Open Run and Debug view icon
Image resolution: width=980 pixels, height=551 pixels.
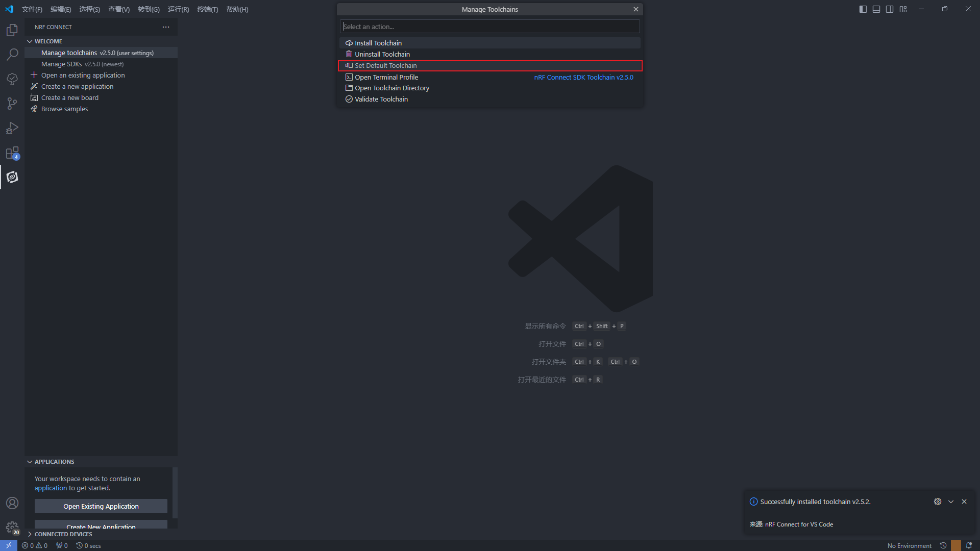12,128
